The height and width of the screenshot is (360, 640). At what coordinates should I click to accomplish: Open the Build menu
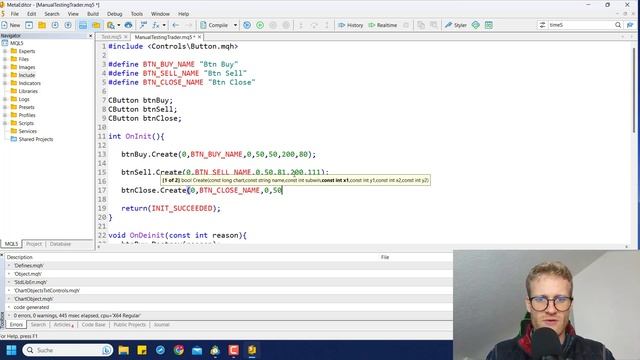[93, 14]
